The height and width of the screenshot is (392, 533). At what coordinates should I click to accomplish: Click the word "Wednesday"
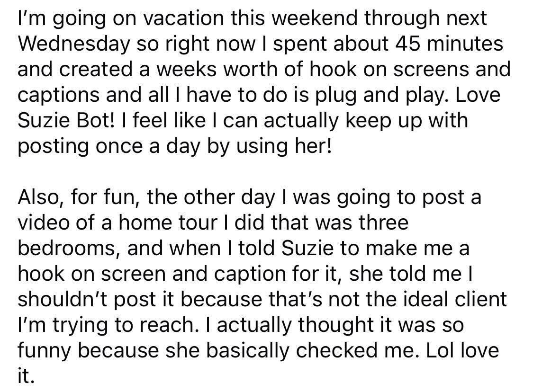click(73, 44)
